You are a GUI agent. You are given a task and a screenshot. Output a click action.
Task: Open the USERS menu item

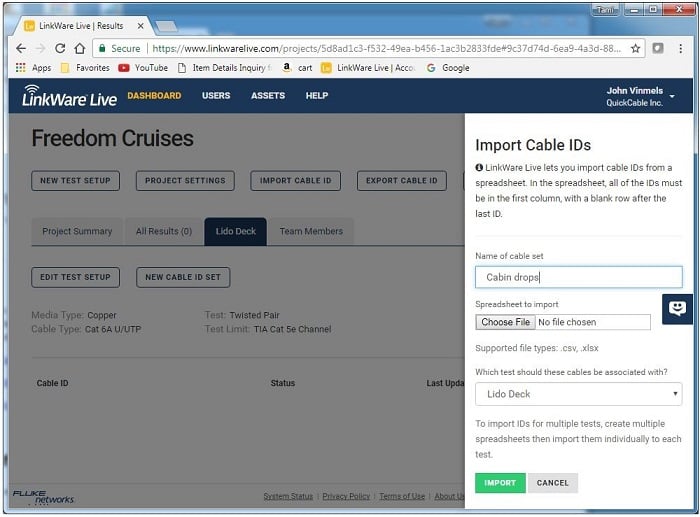point(216,96)
